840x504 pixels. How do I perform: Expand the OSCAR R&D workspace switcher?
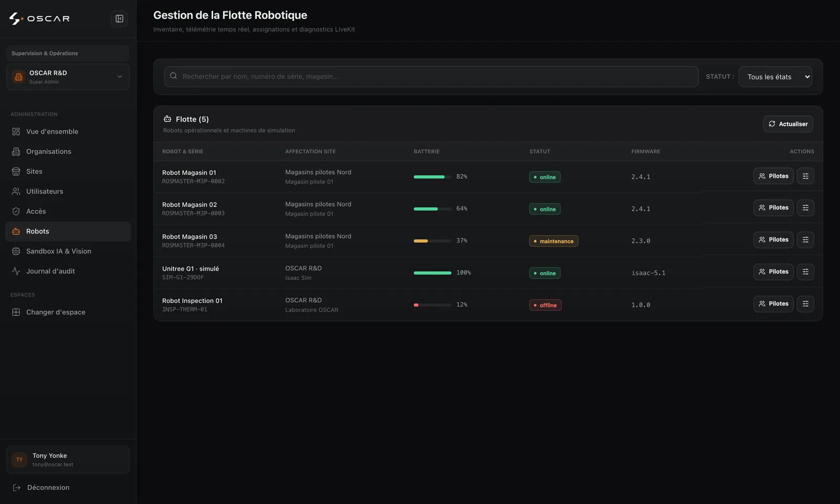click(68, 77)
